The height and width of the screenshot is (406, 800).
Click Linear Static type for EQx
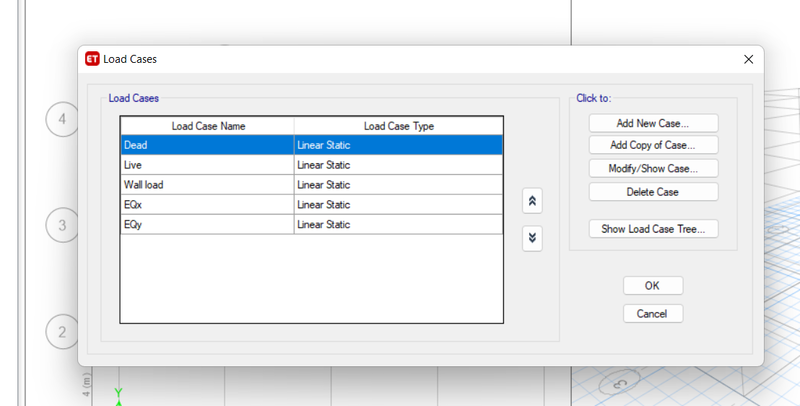(398, 205)
